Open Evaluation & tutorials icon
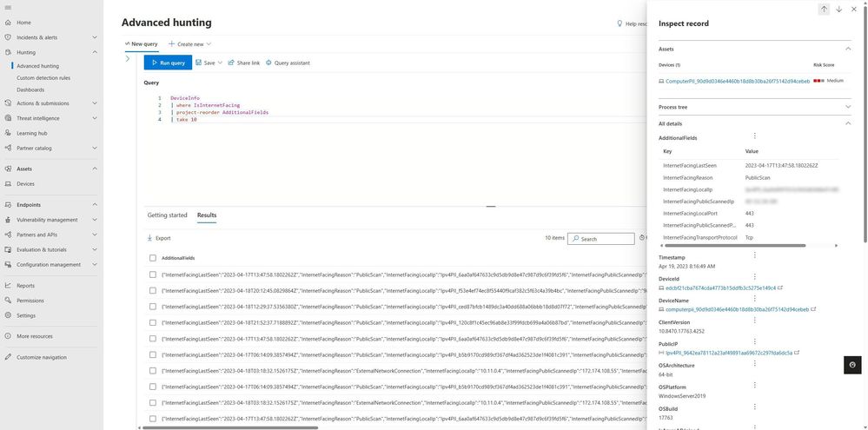The image size is (868, 430). tap(8, 249)
